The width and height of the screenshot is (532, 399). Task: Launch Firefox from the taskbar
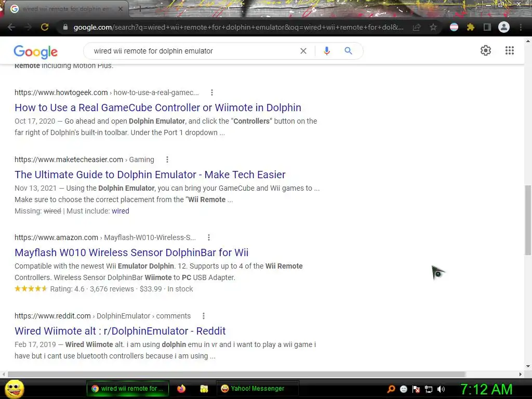coord(181,389)
